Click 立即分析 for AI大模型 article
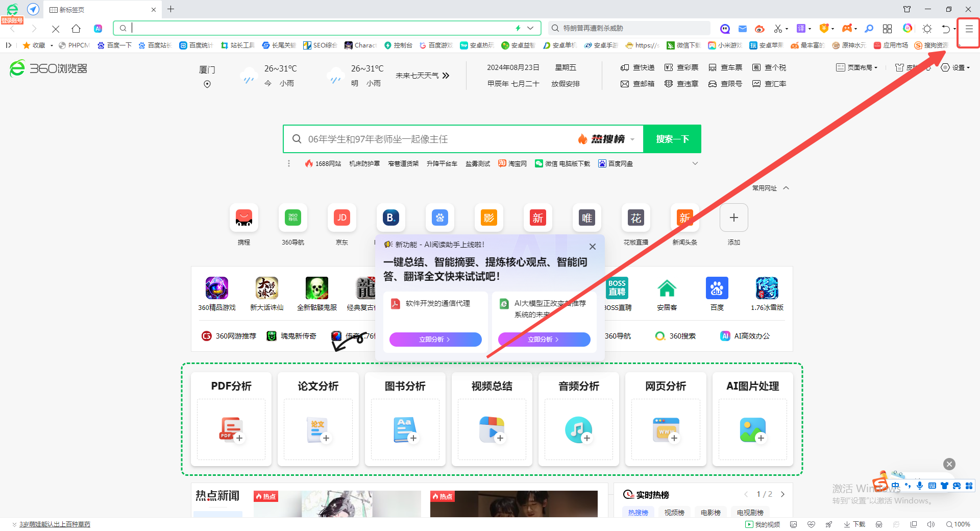The image size is (980, 531). tap(544, 339)
